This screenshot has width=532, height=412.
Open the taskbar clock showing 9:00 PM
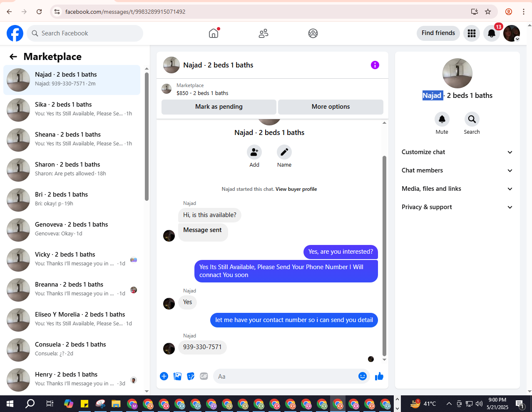coord(497,404)
